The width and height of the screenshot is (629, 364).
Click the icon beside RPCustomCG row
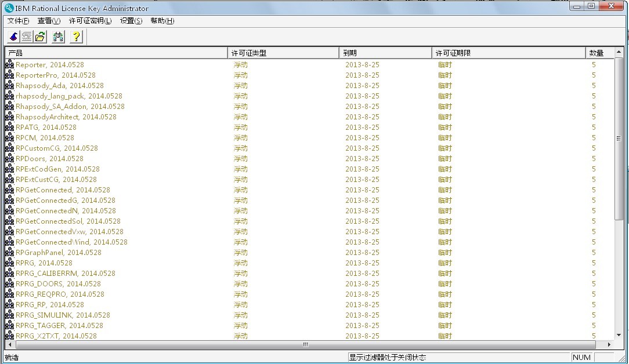coord(10,148)
